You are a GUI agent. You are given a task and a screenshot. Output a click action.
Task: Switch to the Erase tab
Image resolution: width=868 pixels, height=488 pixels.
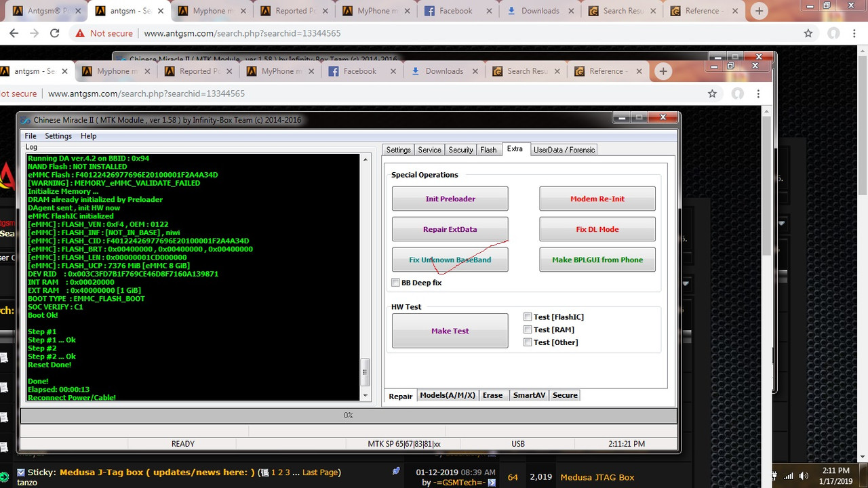pos(493,395)
